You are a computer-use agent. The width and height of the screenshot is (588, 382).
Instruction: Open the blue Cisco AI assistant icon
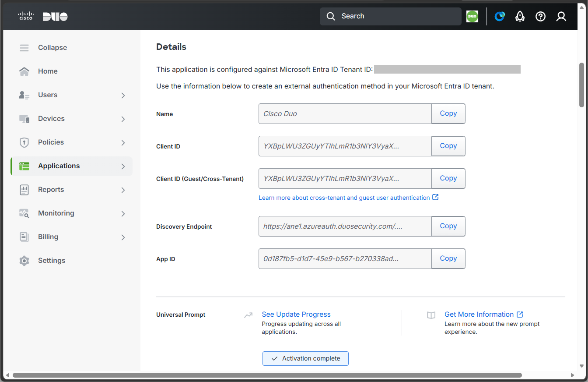tap(499, 16)
